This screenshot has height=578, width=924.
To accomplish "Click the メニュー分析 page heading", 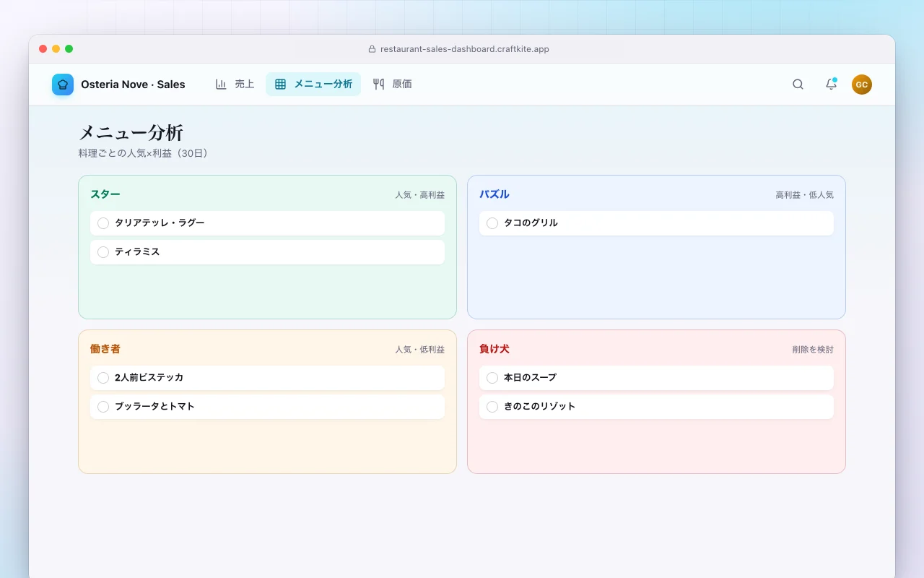I will (131, 133).
